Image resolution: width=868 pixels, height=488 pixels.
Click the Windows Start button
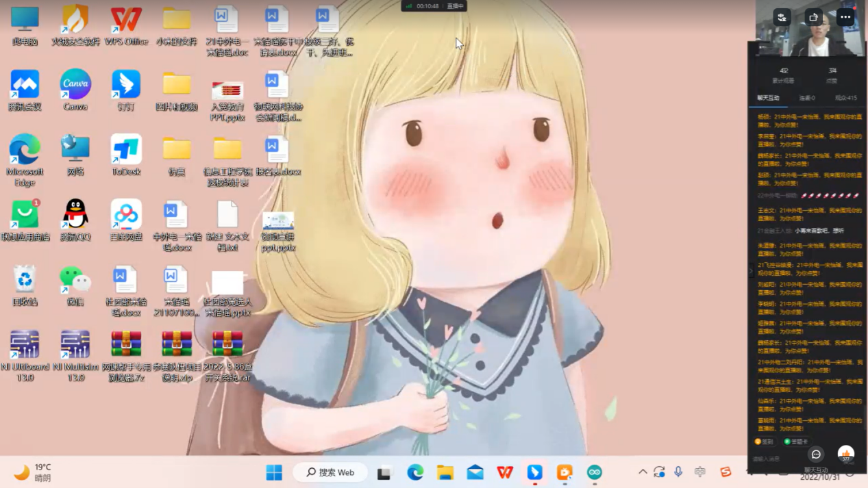[x=274, y=472]
